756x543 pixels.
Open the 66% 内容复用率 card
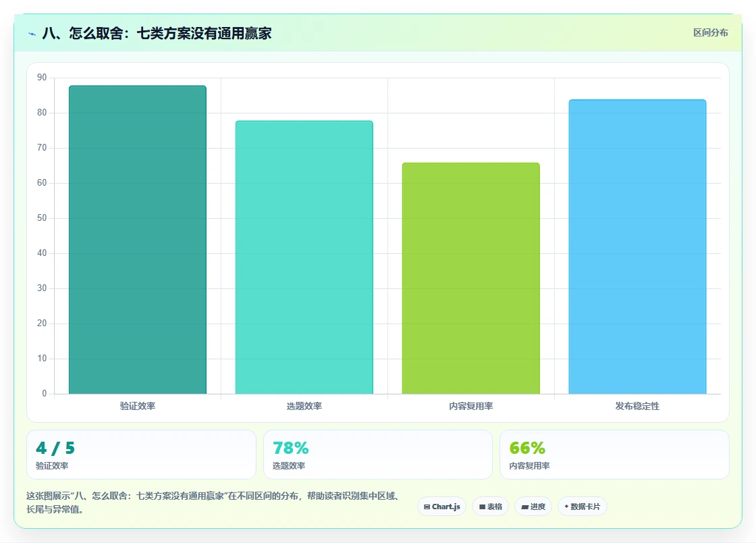pyautogui.click(x=615, y=455)
